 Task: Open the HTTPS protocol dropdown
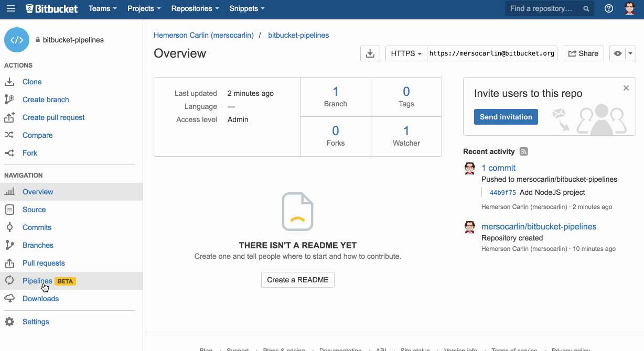pyautogui.click(x=405, y=53)
